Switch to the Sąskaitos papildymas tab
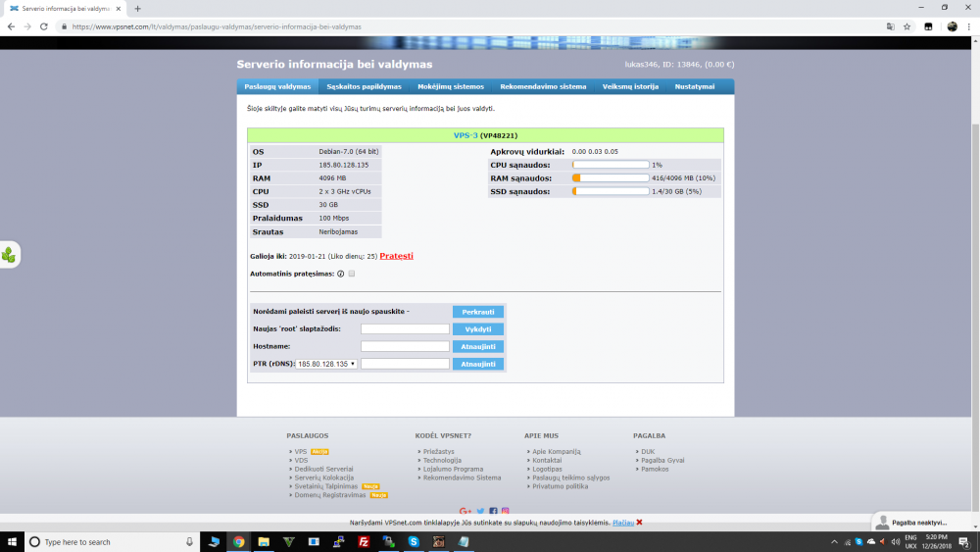Screen dimensions: 980x552 [364, 87]
